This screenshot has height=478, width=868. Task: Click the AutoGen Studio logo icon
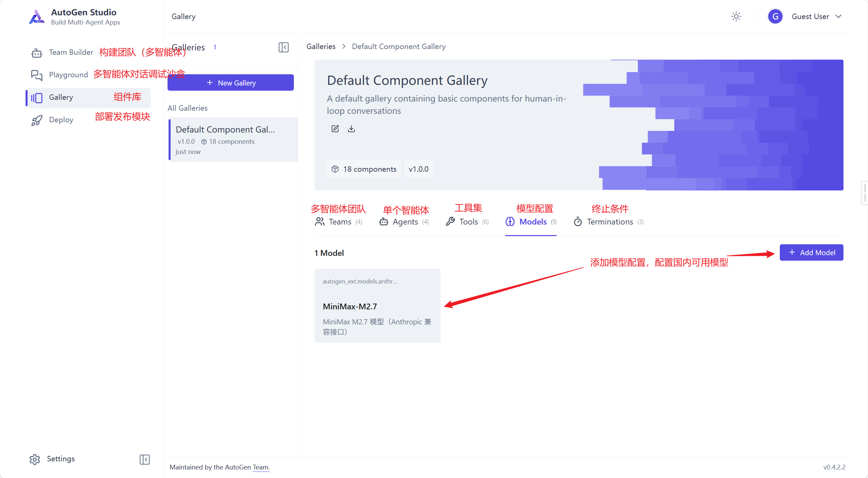pyautogui.click(x=37, y=17)
